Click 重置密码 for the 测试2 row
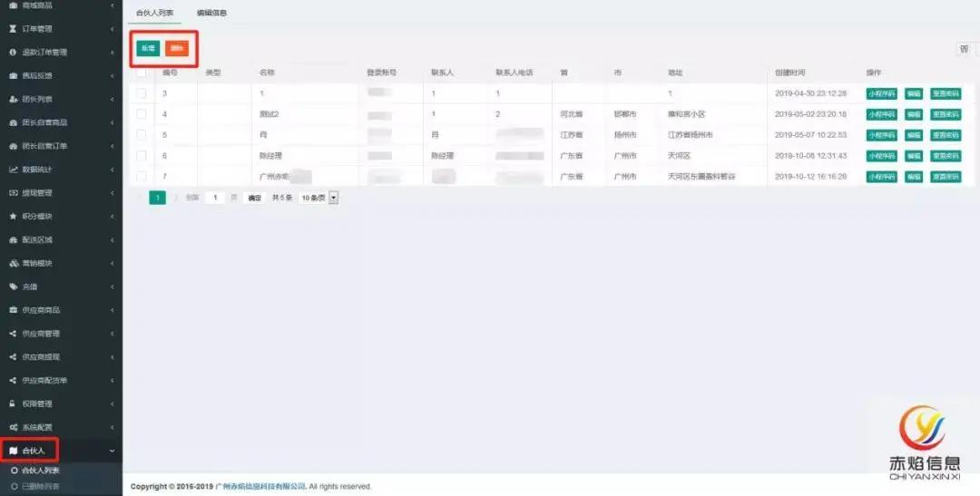The image size is (980, 496). click(945, 114)
